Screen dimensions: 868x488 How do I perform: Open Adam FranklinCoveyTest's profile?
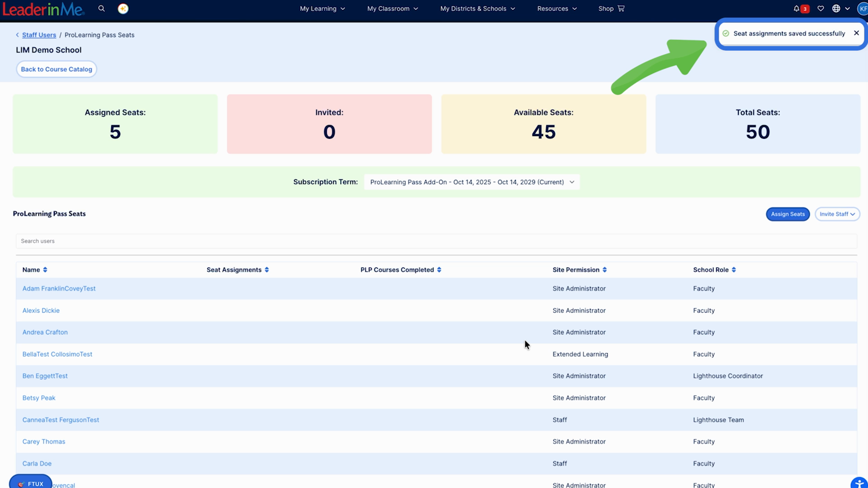59,288
